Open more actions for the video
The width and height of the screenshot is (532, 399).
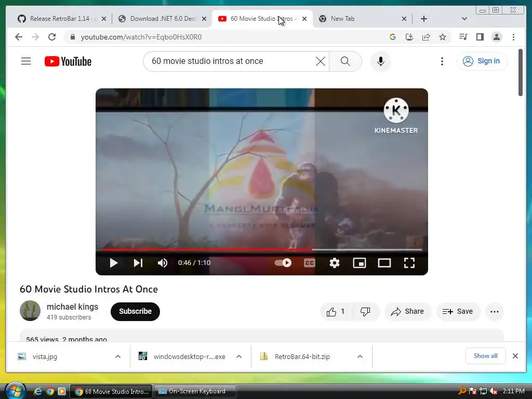[x=495, y=312]
